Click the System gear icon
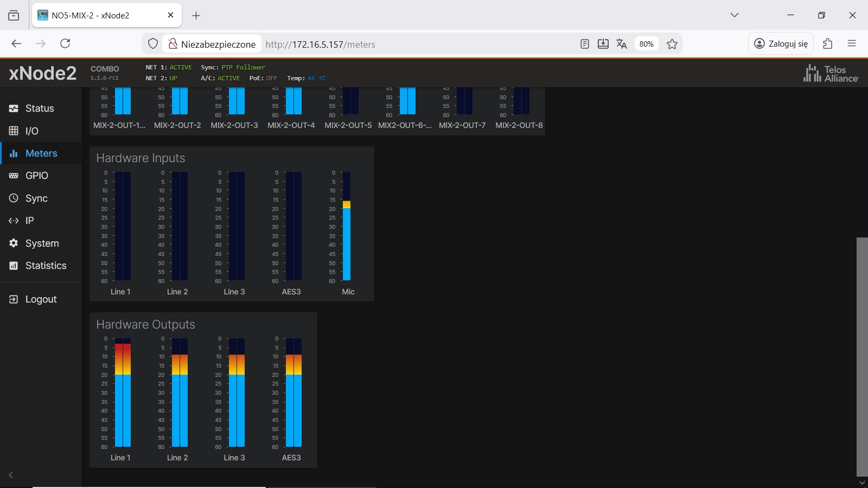 (x=14, y=243)
